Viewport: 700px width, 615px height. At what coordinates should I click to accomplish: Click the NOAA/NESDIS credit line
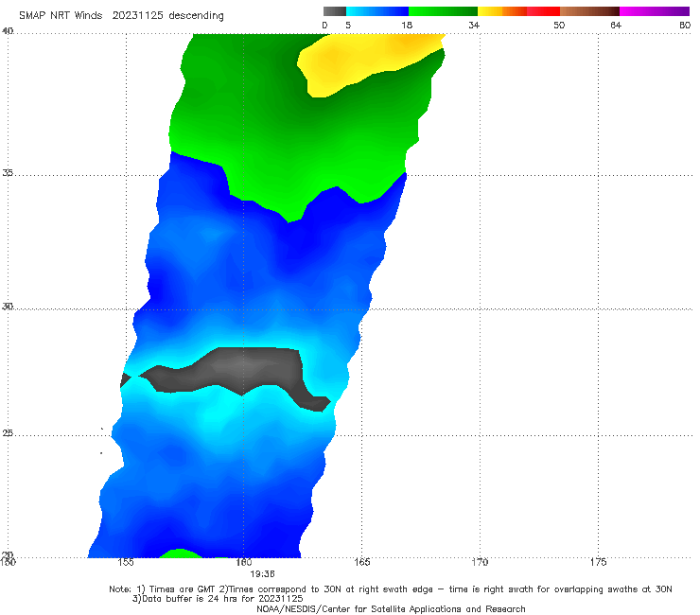point(391,609)
